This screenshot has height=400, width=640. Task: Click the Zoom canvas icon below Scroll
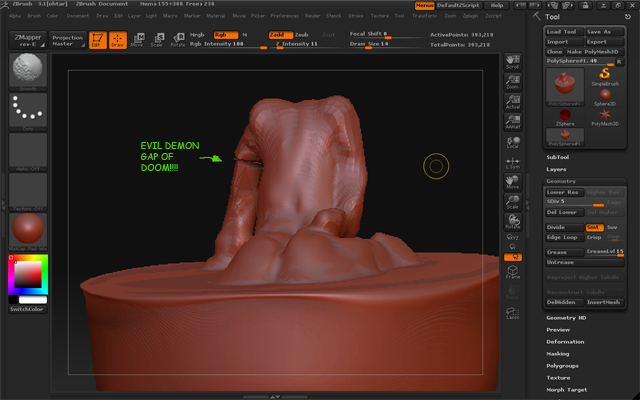(513, 82)
